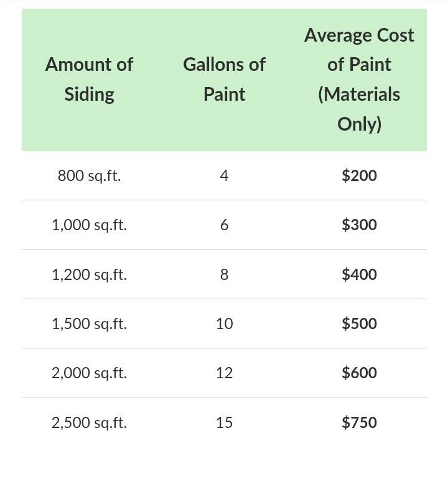Click the '$750' cost cell
This screenshot has height=484, width=448.
(359, 422)
